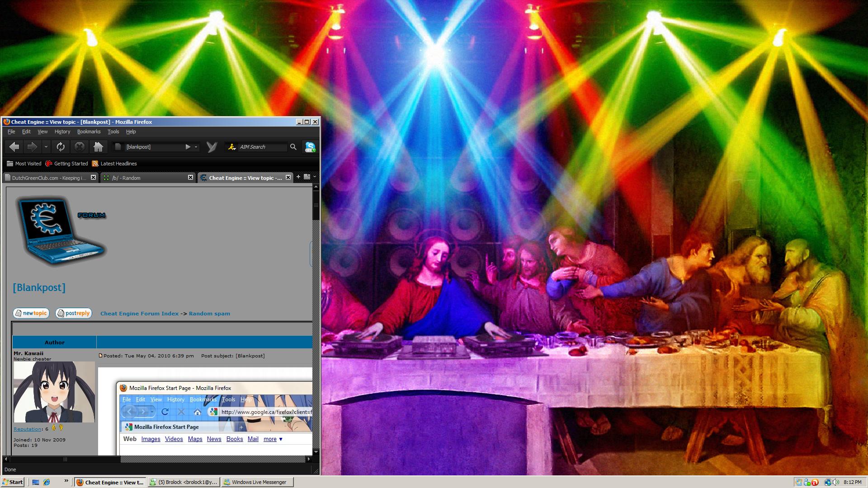Open the File menu
This screenshot has height=488, width=868.
pos(11,131)
